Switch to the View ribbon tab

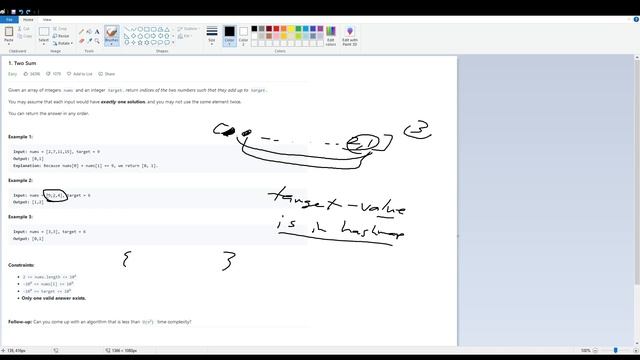[x=47, y=20]
